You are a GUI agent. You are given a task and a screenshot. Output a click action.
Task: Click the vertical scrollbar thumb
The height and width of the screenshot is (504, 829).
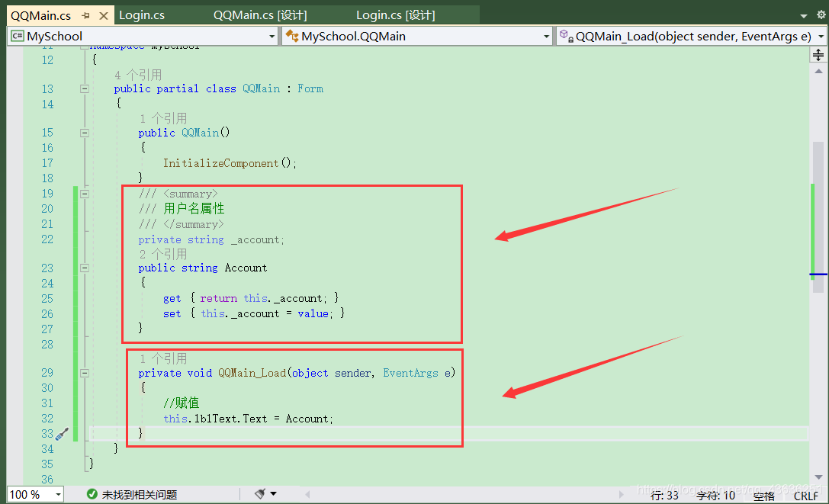pos(818,217)
